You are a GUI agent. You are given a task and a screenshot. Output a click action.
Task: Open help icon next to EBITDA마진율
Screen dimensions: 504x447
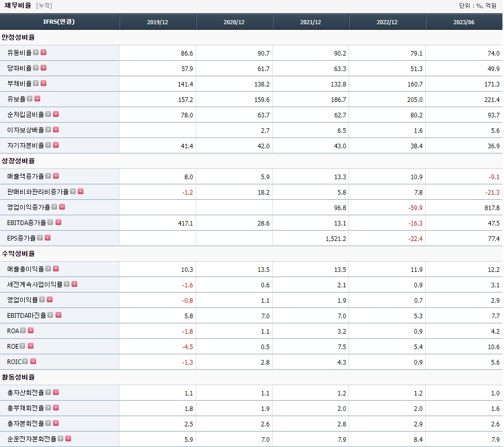click(x=50, y=315)
